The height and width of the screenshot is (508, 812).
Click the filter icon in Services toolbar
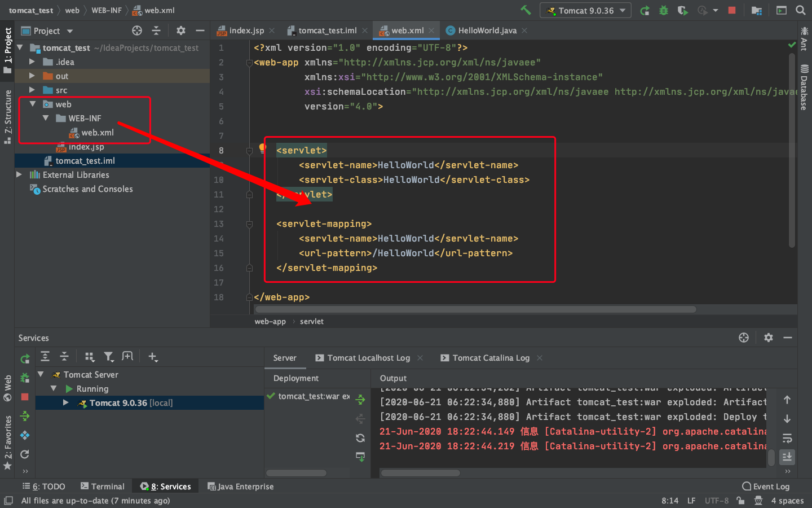(108, 356)
